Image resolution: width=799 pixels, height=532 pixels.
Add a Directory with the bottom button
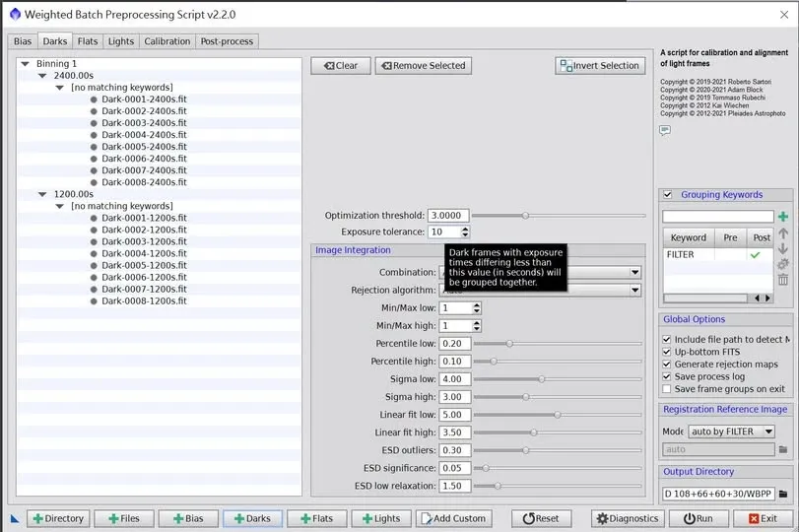point(58,519)
